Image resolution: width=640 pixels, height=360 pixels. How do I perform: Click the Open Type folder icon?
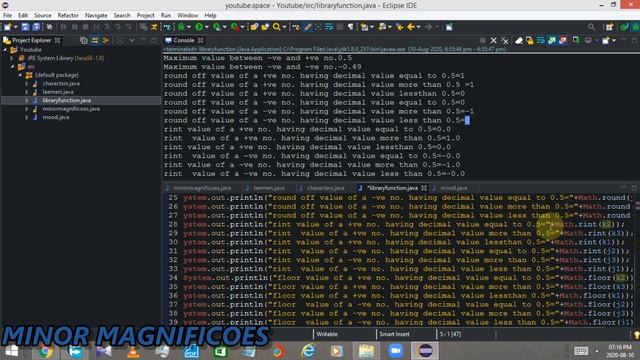[265, 27]
